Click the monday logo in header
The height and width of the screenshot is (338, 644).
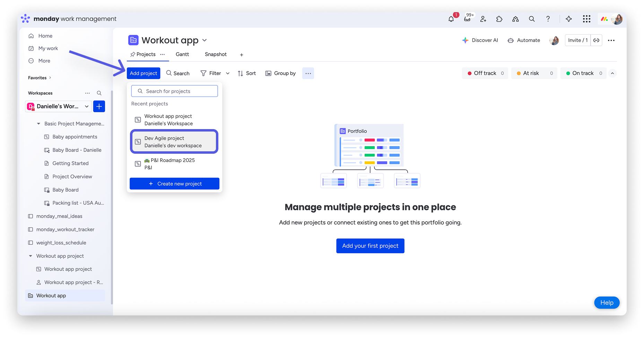click(25, 18)
